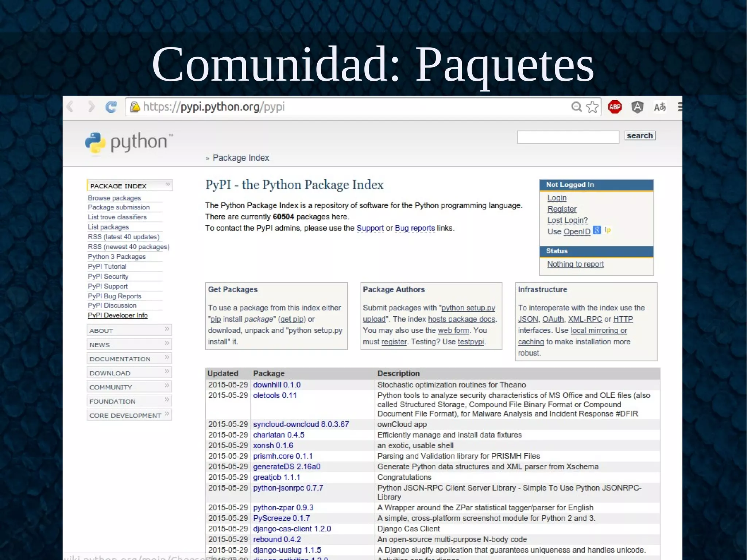Click the Register link

pos(562,209)
